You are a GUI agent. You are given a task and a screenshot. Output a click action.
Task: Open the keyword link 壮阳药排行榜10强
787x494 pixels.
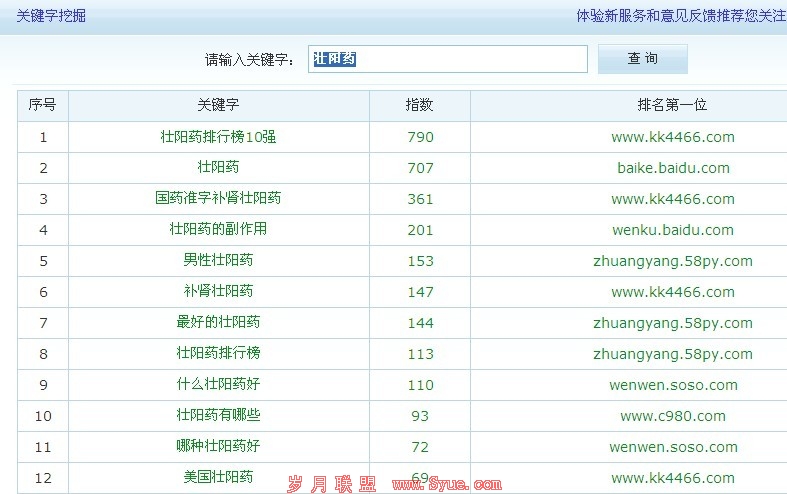[218, 137]
